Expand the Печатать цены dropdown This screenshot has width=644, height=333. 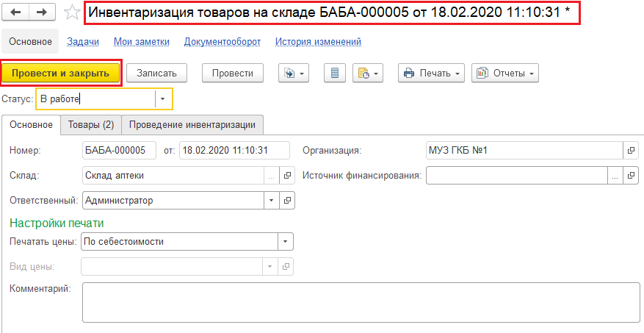pyautogui.click(x=286, y=242)
